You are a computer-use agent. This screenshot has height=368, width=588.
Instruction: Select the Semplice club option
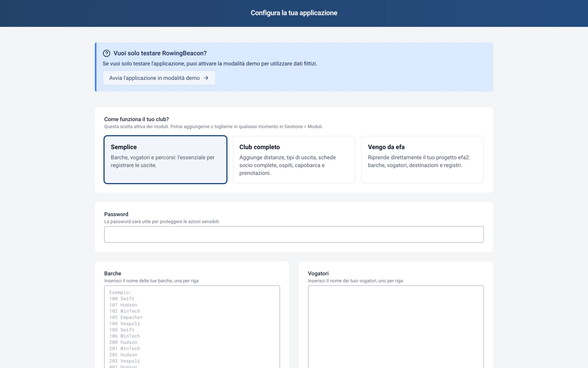click(165, 160)
